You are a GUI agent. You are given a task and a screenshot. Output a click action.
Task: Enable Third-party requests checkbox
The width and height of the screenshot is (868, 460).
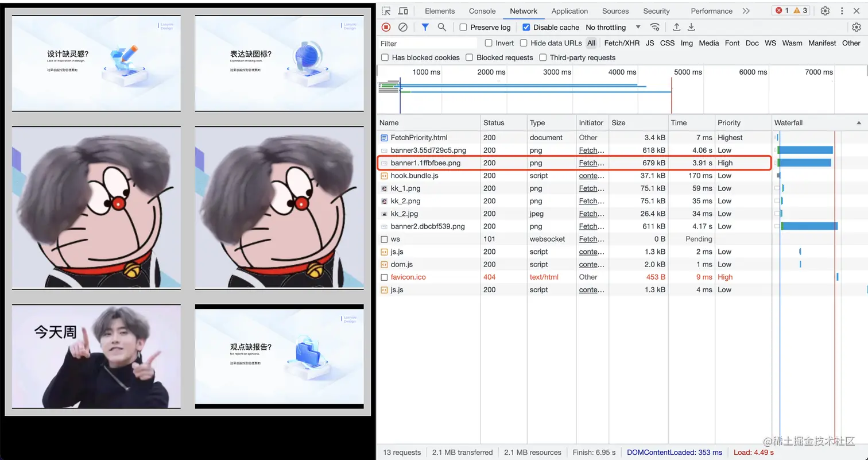(543, 57)
